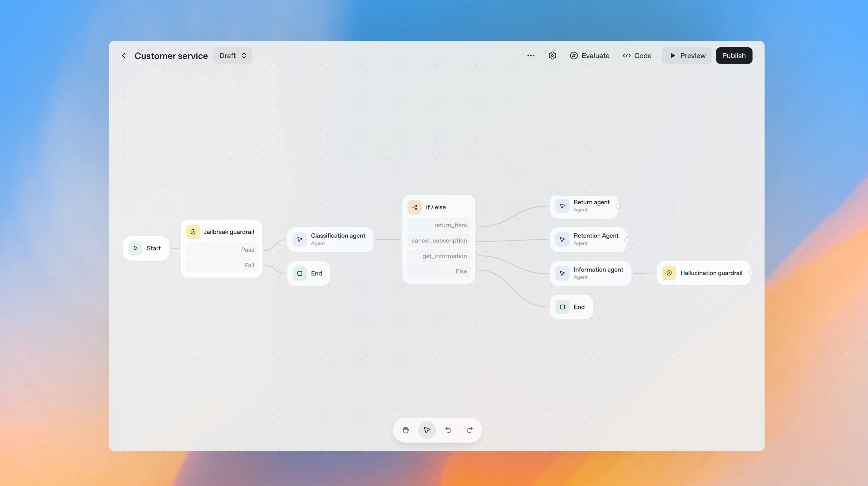Select the hand pan tool
868x486 pixels.
(406, 430)
